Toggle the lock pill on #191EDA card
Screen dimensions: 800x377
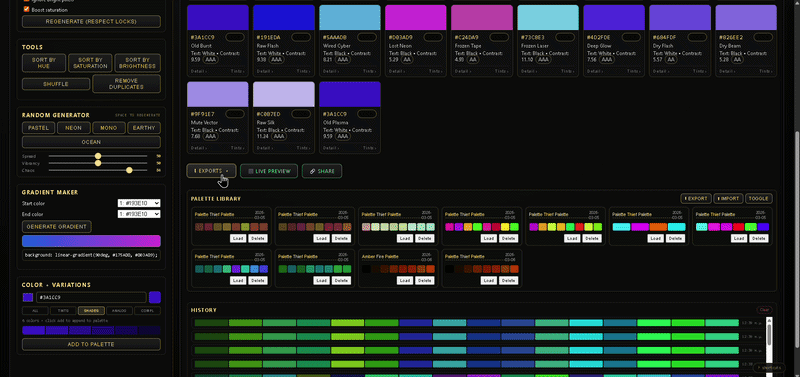click(301, 37)
